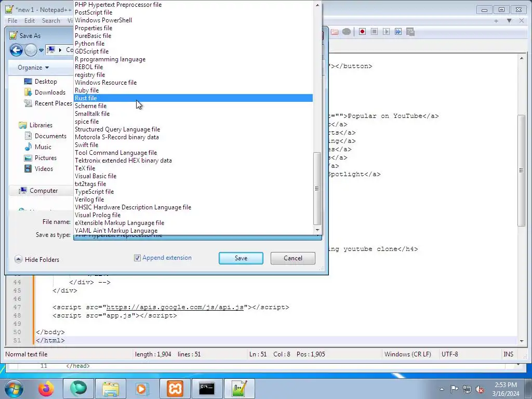Click the Back arrow in Save As dialog

tap(16, 50)
